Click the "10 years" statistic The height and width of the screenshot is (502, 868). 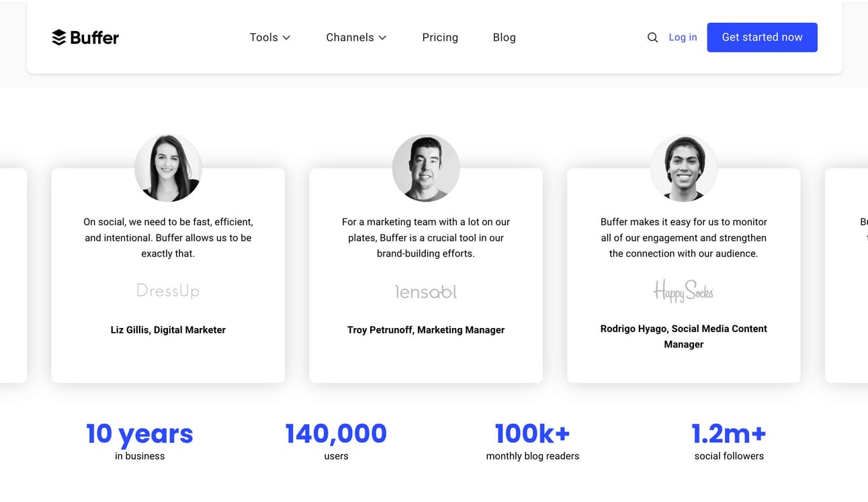pyautogui.click(x=140, y=434)
